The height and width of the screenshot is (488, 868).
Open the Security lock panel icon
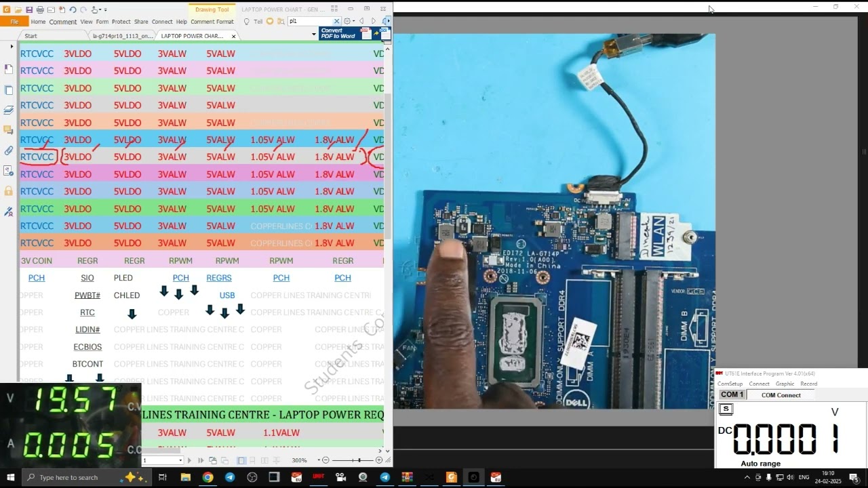9,191
